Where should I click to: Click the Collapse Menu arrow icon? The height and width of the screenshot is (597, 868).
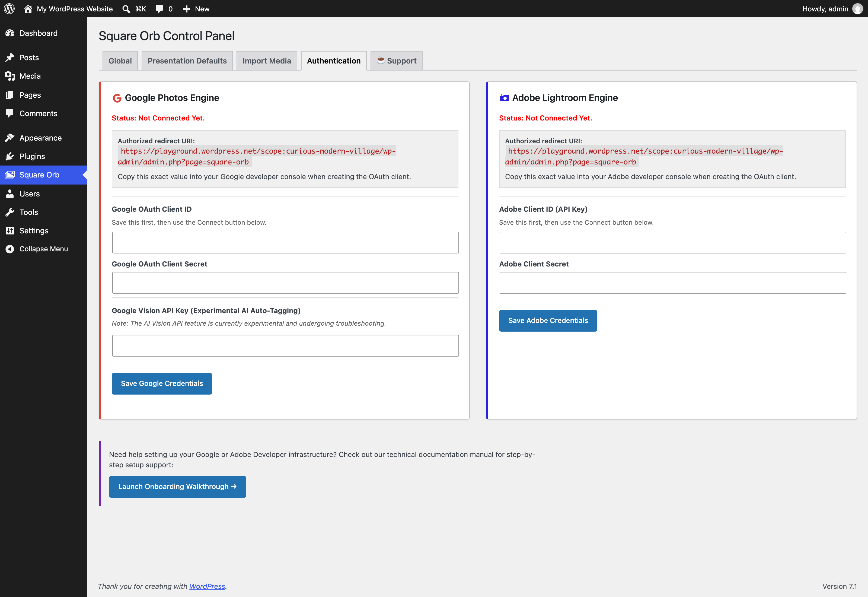10,249
